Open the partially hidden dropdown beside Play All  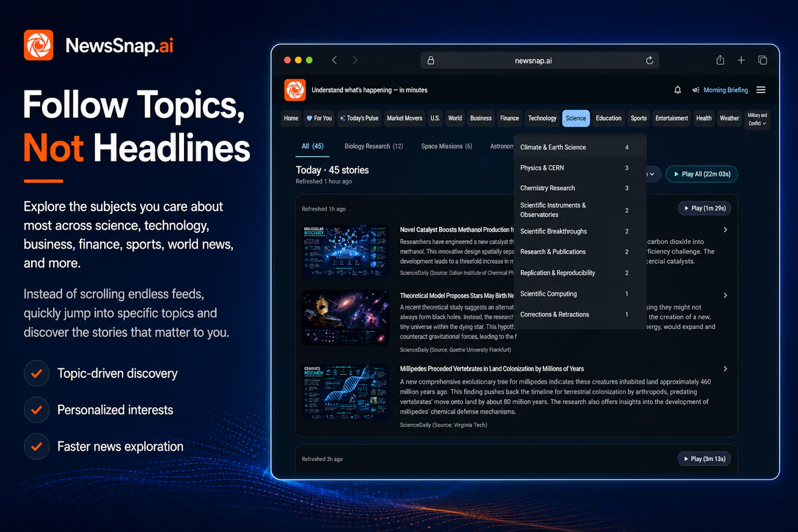(653, 174)
